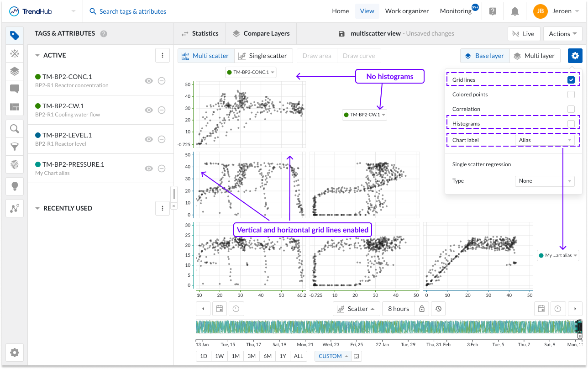Open the comments sidebar icon
This screenshot has width=588, height=369.
click(15, 89)
